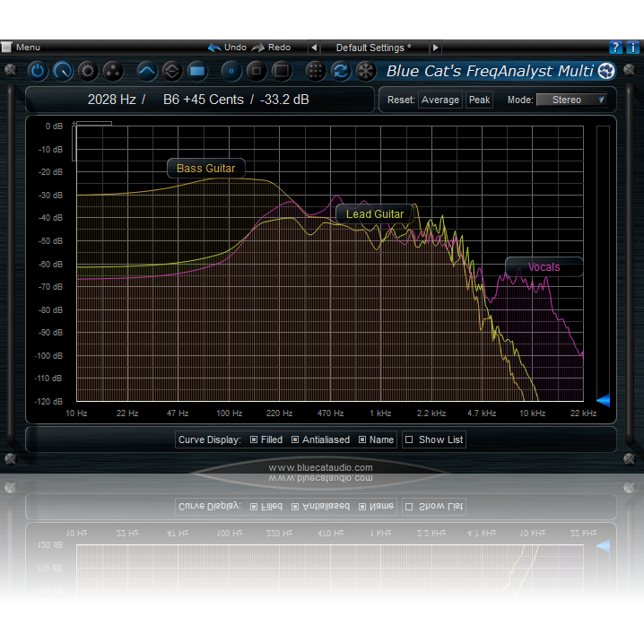This screenshot has width=644, height=644.
Task: Choose the small square size icon
Action: click(x=231, y=71)
